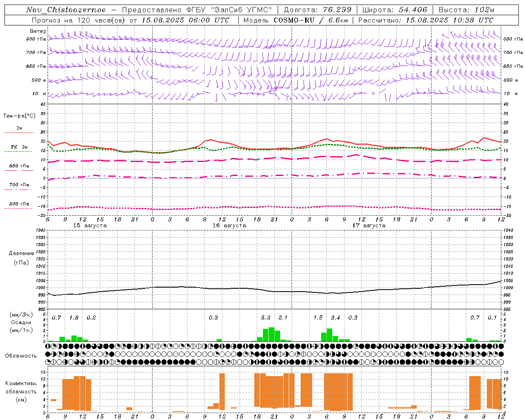525x420 pixels.
Task: Select the "16 августа" date label
Action: 229,226
